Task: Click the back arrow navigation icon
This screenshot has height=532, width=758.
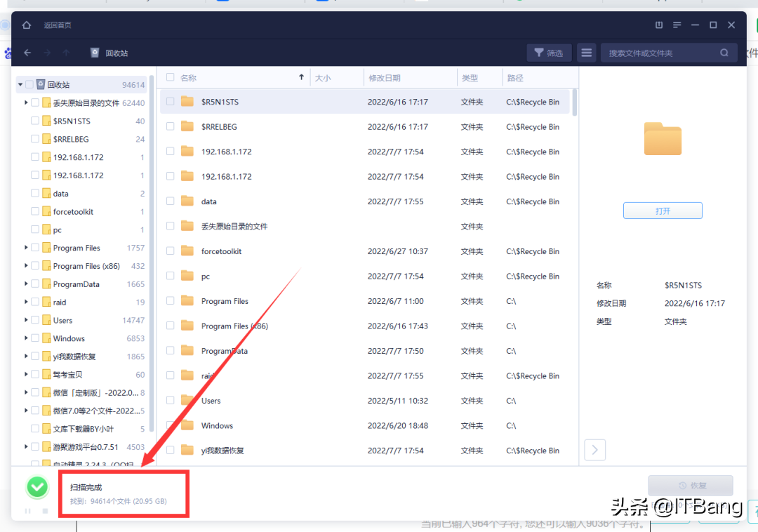Action: tap(27, 53)
